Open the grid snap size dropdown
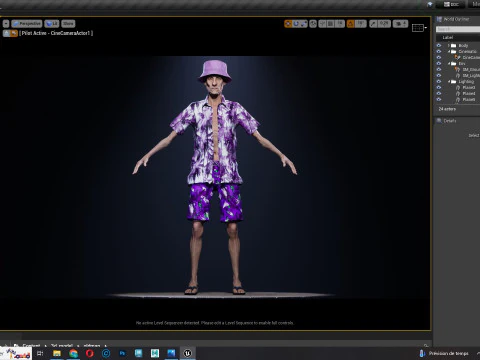 [340, 24]
